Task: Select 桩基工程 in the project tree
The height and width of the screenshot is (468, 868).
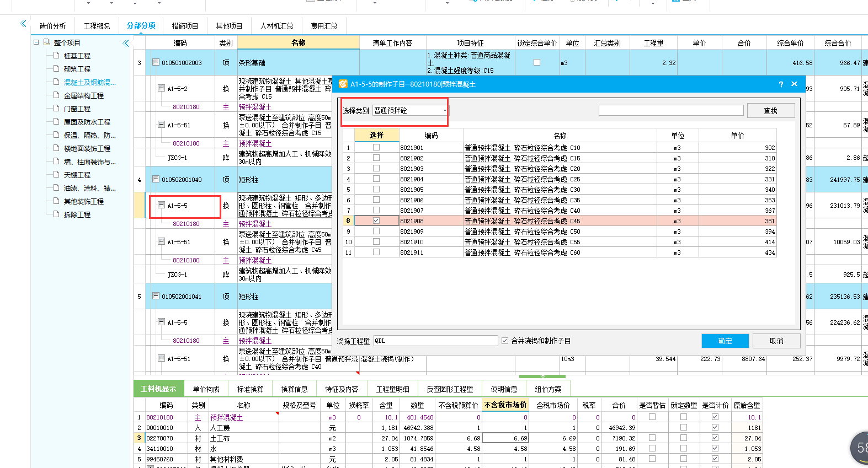Action: [x=77, y=56]
